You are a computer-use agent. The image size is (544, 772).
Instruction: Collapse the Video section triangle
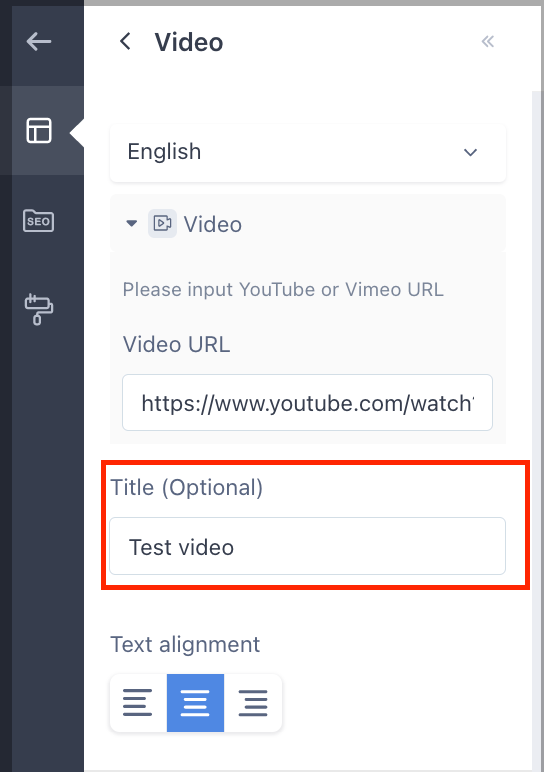pos(131,224)
